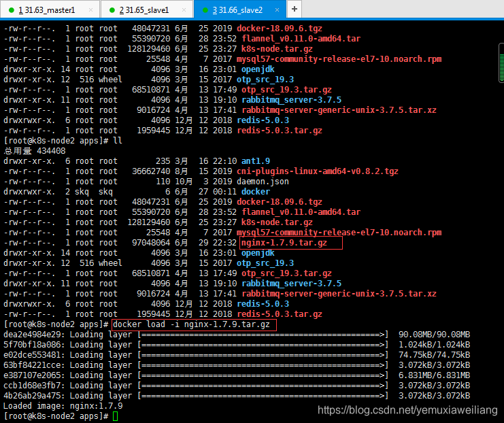Click the terminal vertical scrollbar thumb
Viewport: 504px width, 423px height.
501,63
